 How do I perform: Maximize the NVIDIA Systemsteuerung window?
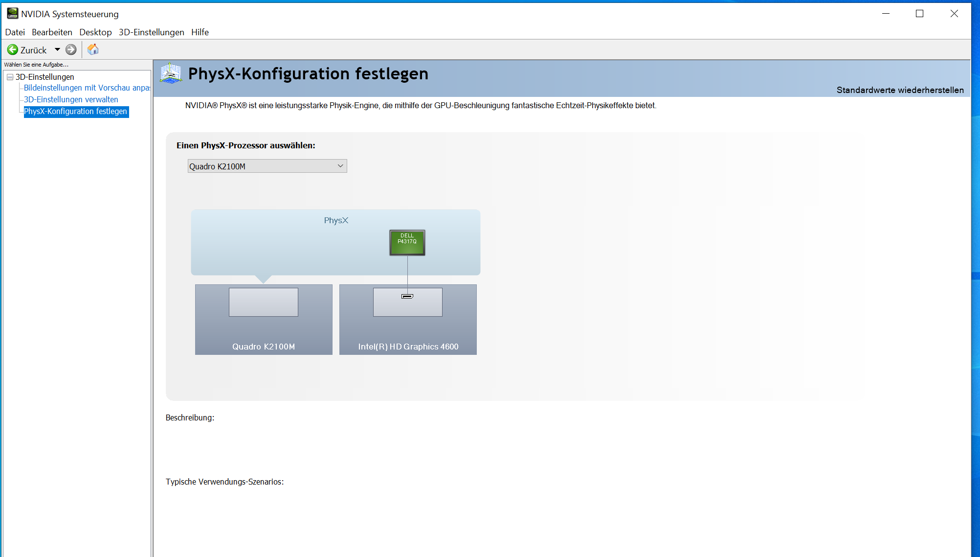coord(919,14)
